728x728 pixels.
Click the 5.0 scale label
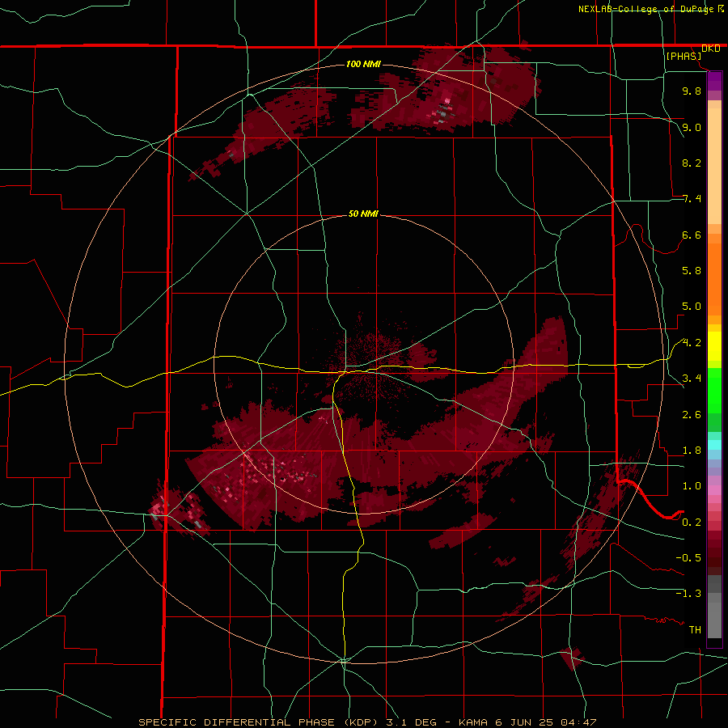click(x=692, y=307)
